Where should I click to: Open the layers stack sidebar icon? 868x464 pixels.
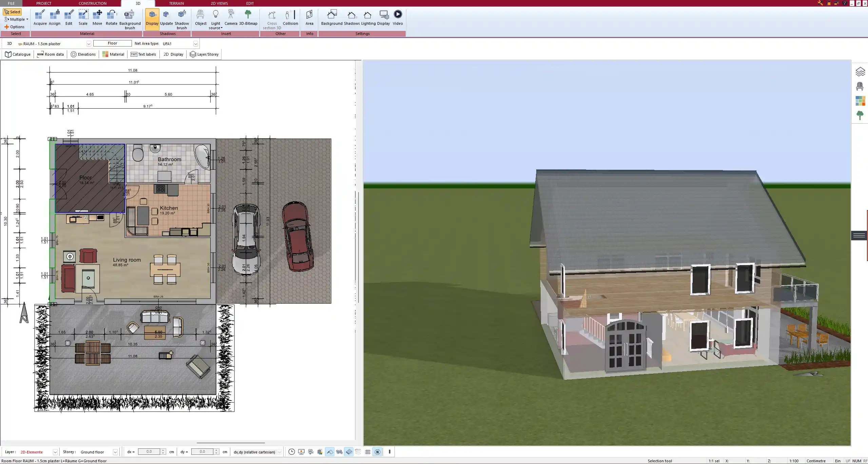[860, 72]
